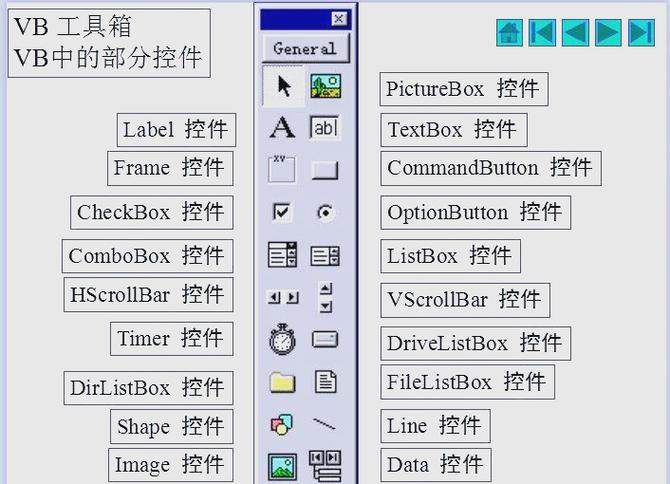Screen dimensions: 670x484
Task: Select the Image tool icon
Action: 282,466
